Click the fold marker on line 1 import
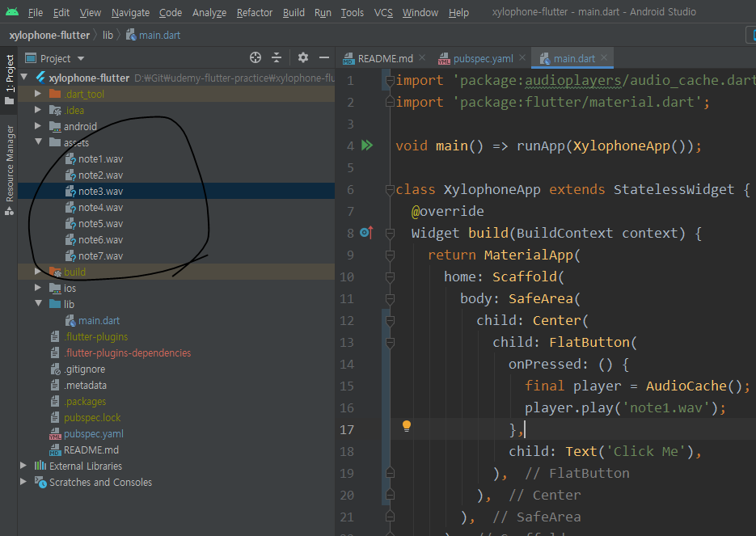 pyautogui.click(x=390, y=81)
